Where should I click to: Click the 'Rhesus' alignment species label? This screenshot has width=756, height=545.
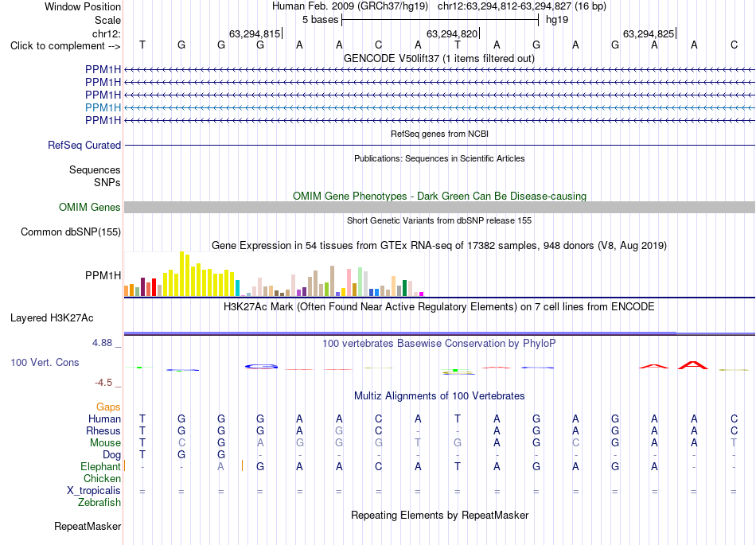pos(103,430)
